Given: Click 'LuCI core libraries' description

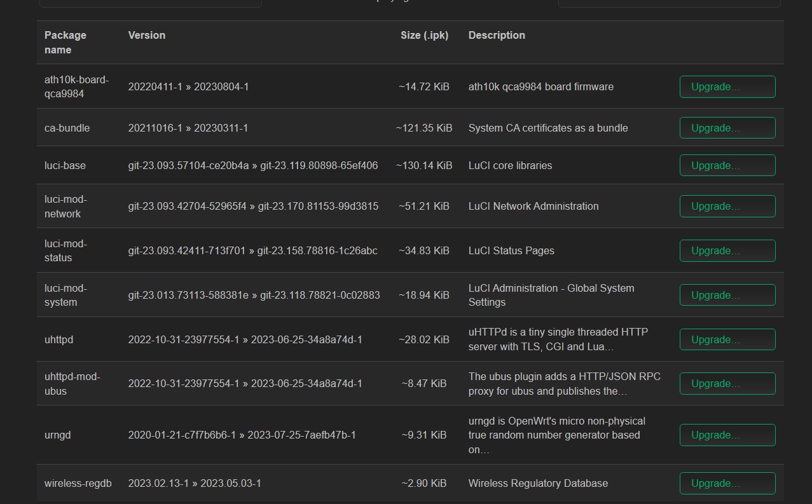Looking at the screenshot, I should point(510,165).
